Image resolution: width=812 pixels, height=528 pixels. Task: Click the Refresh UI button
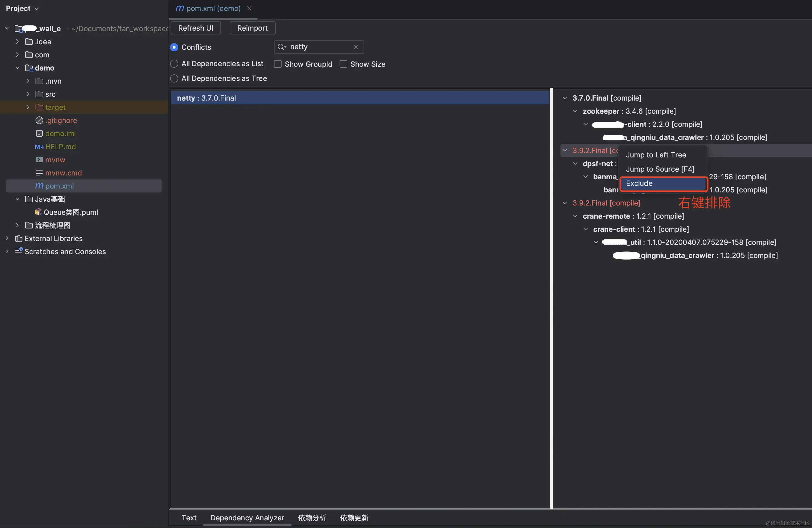pyautogui.click(x=195, y=28)
